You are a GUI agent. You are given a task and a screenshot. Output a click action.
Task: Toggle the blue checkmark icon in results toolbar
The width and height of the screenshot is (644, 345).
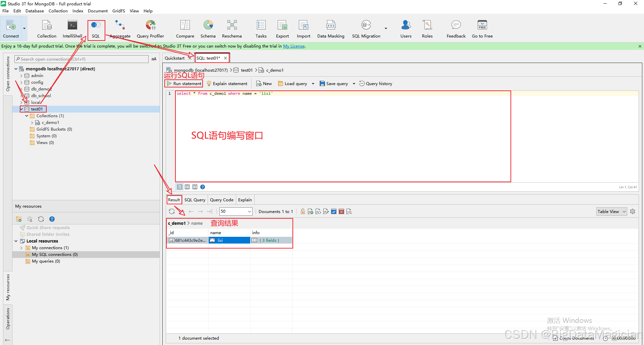[334, 211]
